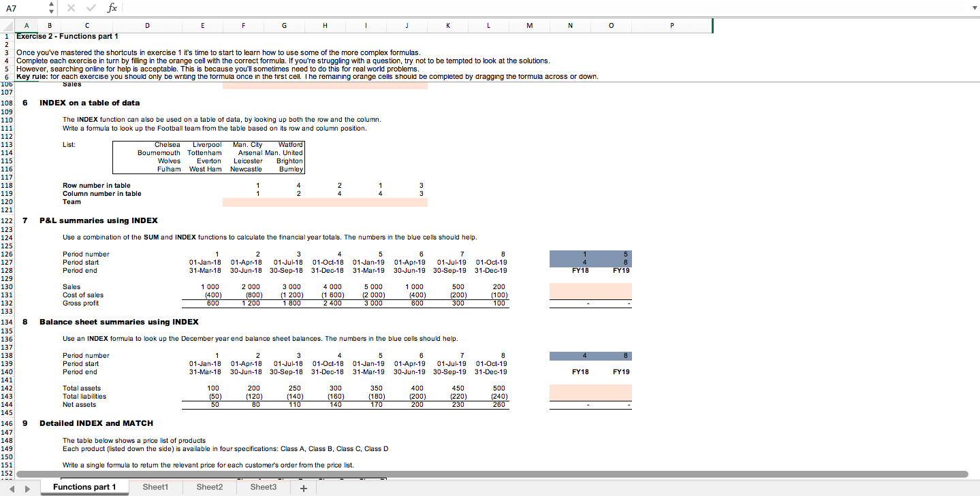The height and width of the screenshot is (496, 980).
Task: Select the Chelsea cell in the list
Action: click(168, 145)
